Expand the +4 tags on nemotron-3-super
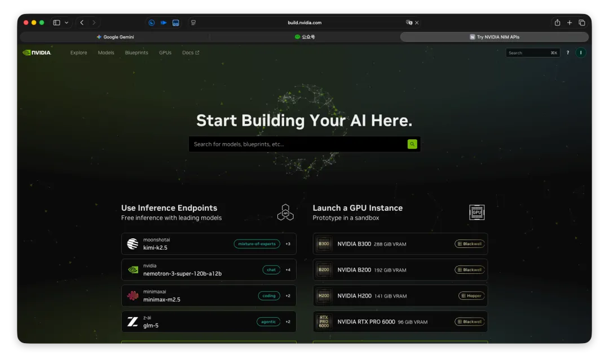This screenshot has height=364, width=609. [288, 270]
